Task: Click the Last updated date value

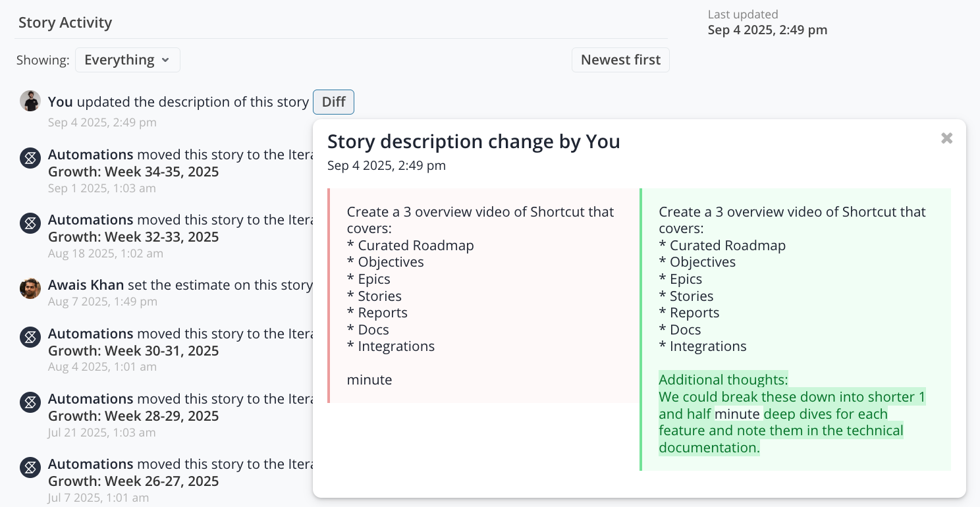Action: coord(767,30)
